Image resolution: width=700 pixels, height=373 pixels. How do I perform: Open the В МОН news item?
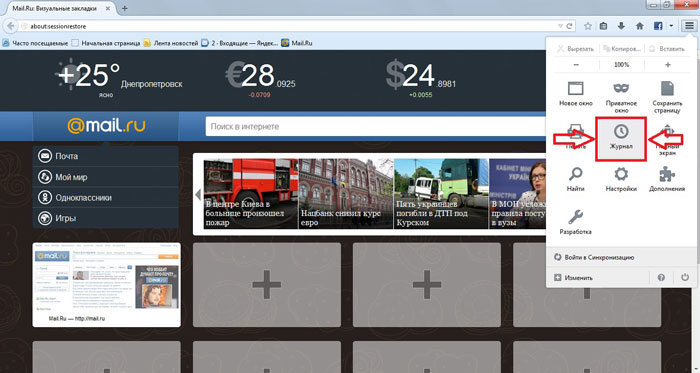pyautogui.click(x=517, y=194)
